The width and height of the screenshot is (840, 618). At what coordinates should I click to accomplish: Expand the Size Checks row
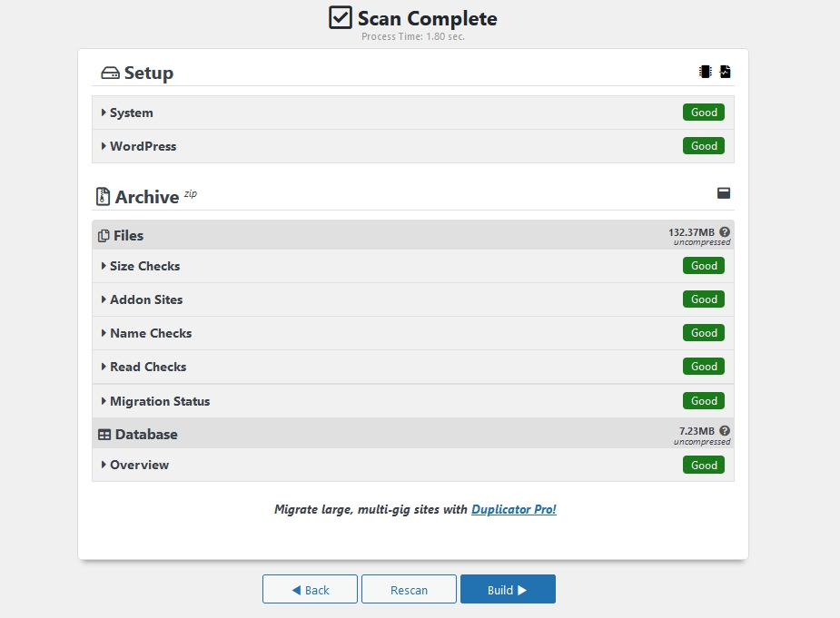[144, 267]
